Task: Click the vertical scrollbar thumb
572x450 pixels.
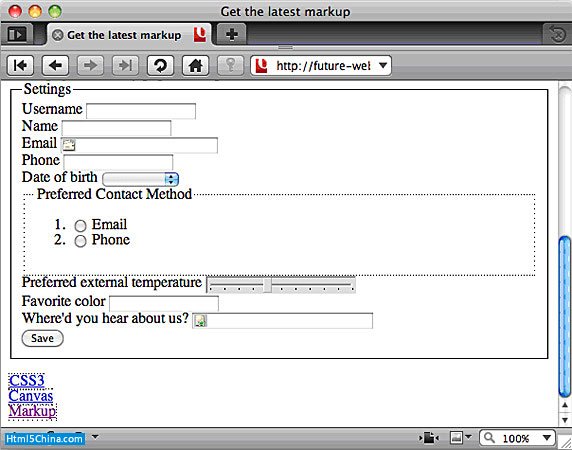Action: click(565, 317)
